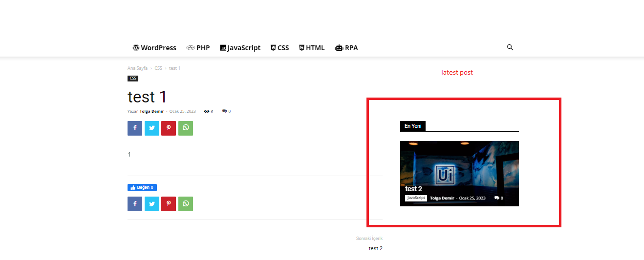Click the WordPress logo icon in the menu

coord(136,48)
